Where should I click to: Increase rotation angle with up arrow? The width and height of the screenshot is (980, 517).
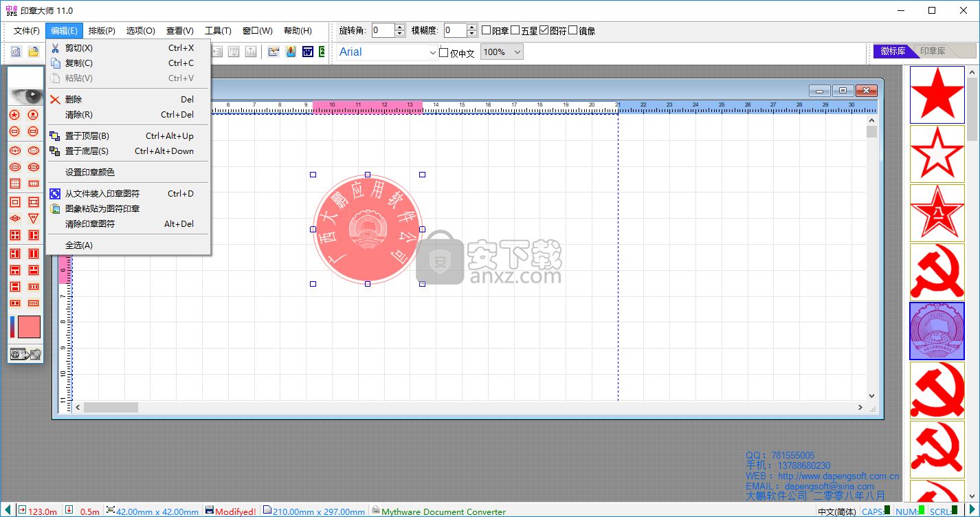tap(400, 27)
